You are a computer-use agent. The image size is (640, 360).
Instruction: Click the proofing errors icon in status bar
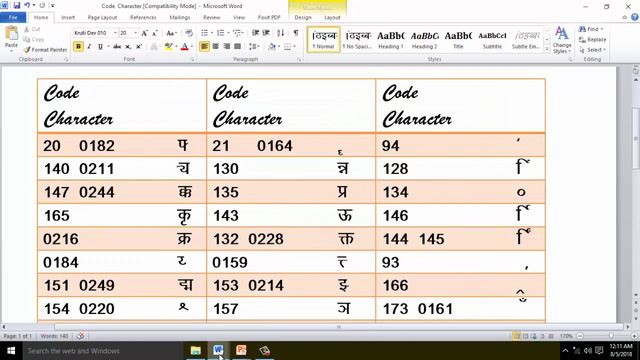click(x=80, y=336)
